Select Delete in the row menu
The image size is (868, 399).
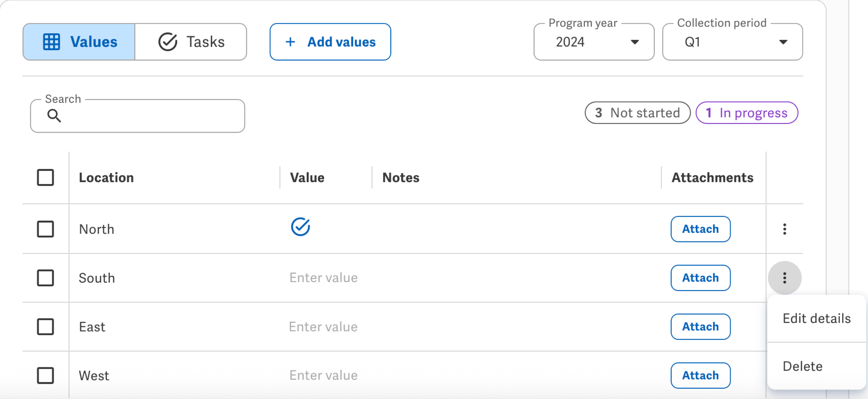coord(802,366)
